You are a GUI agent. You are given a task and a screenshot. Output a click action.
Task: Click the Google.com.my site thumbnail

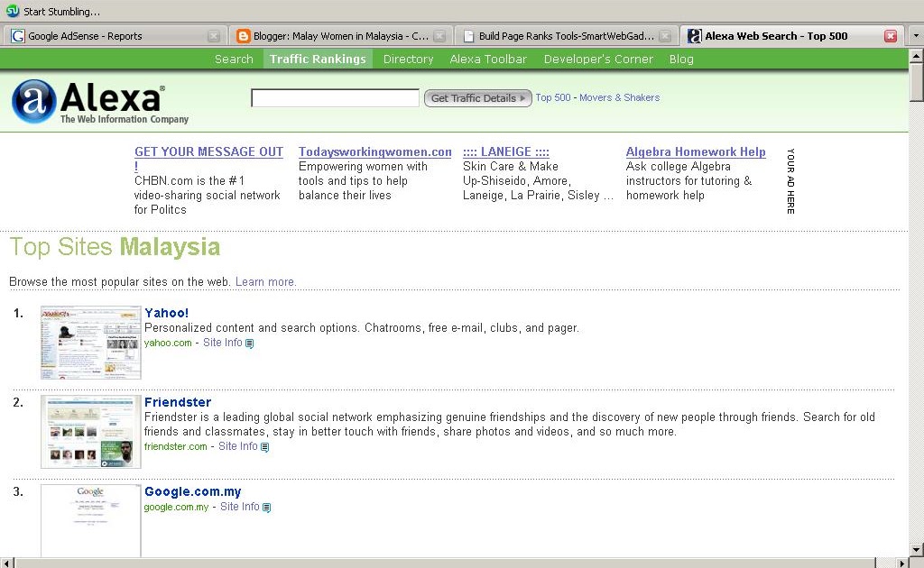tap(91, 520)
